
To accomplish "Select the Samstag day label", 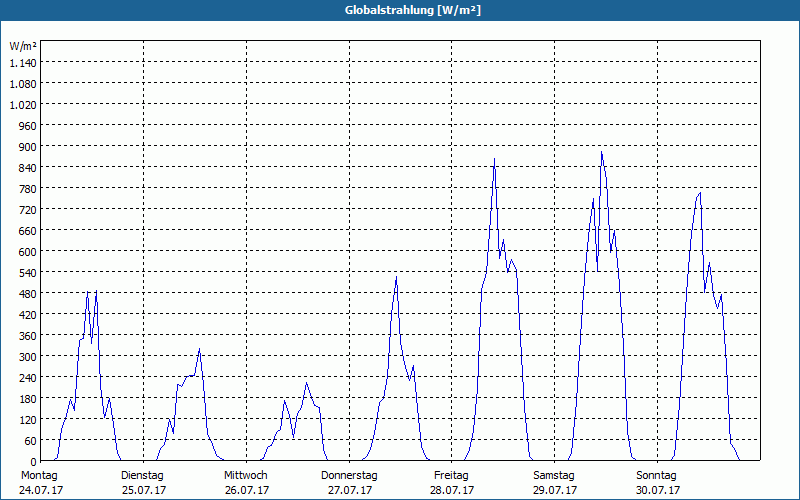I will [554, 476].
